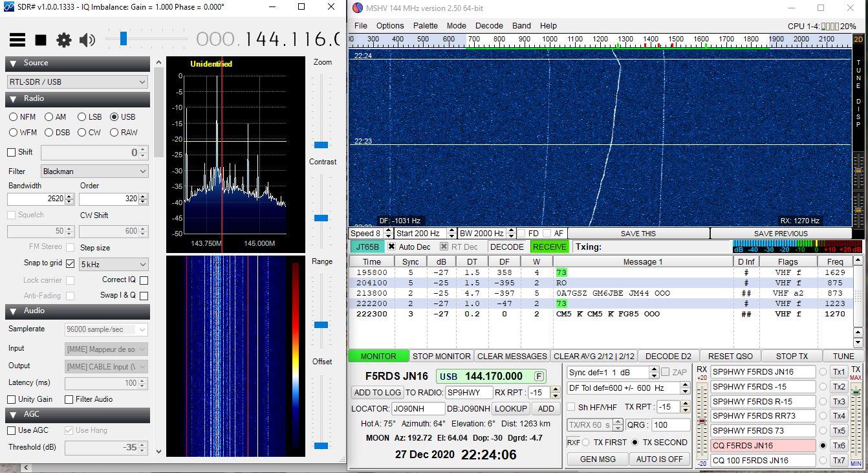Image resolution: width=868 pixels, height=473 pixels.
Task: Open the Samplerate dropdown
Action: pos(106,329)
